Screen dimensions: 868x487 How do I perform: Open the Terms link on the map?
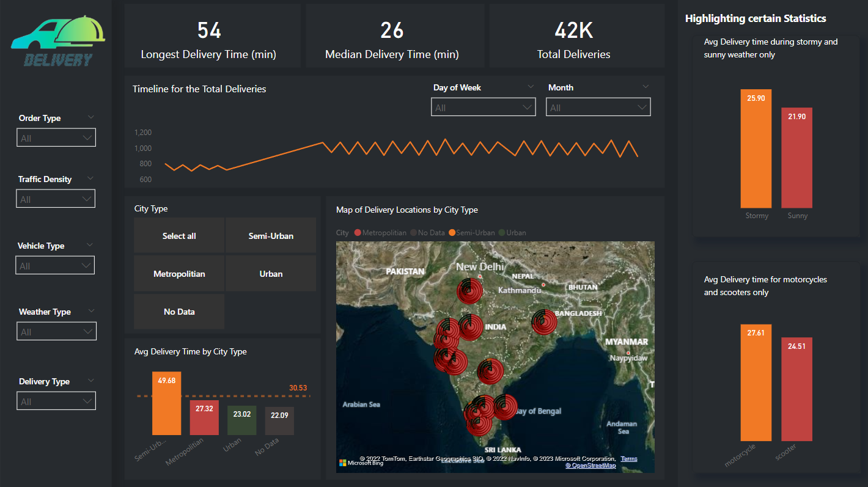tap(629, 459)
